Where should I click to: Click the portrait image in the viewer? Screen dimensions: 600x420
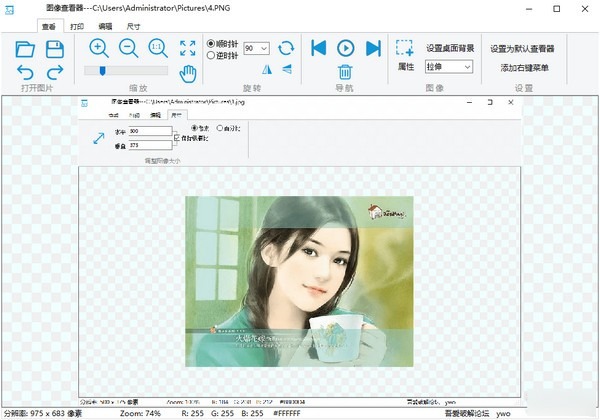click(x=299, y=281)
